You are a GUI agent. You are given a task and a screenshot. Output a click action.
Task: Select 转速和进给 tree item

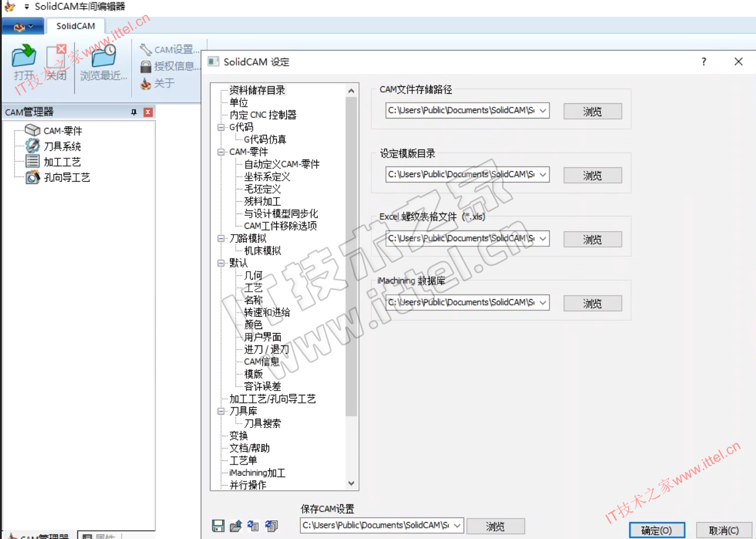(x=267, y=312)
